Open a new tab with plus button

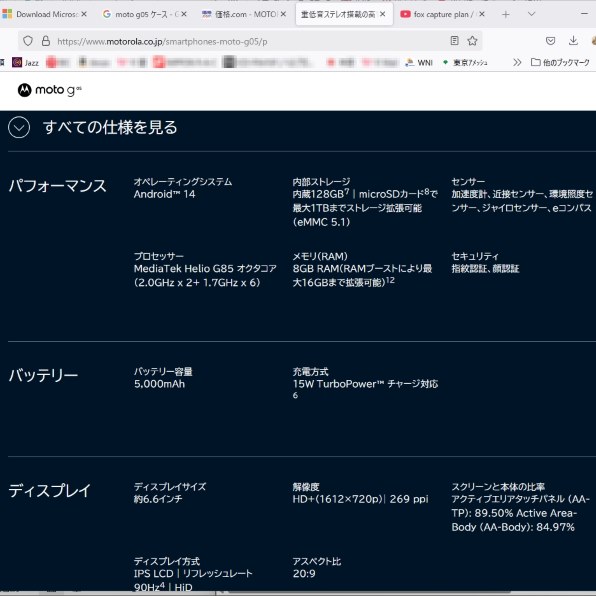pos(506,14)
